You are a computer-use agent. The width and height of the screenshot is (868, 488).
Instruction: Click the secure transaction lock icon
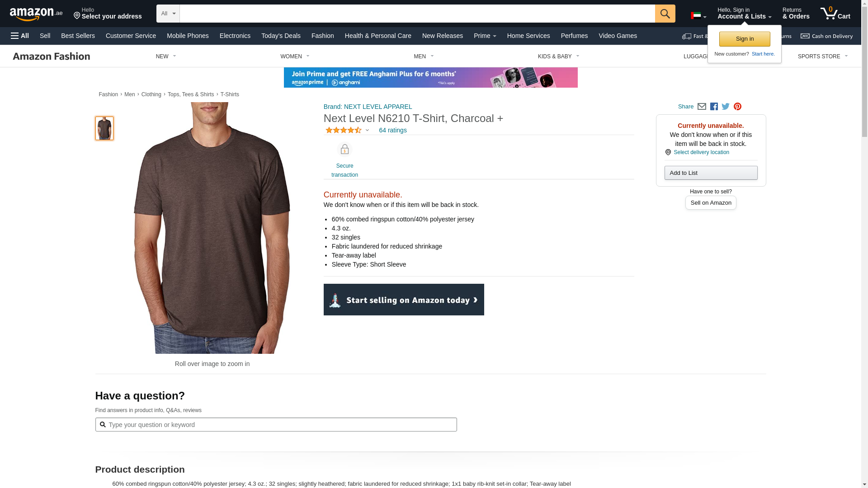[x=344, y=150]
